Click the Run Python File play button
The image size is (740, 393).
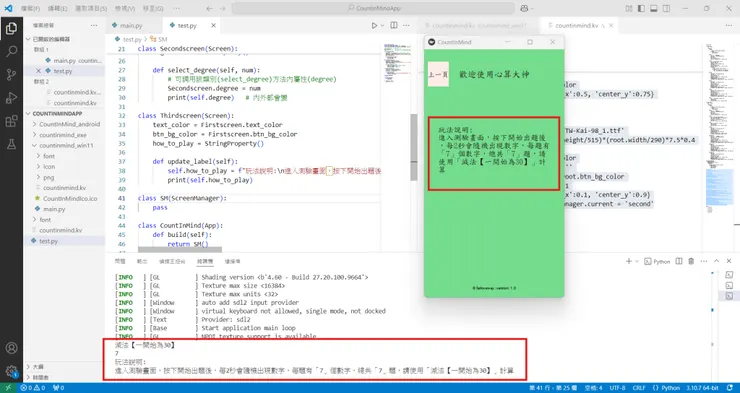point(374,25)
